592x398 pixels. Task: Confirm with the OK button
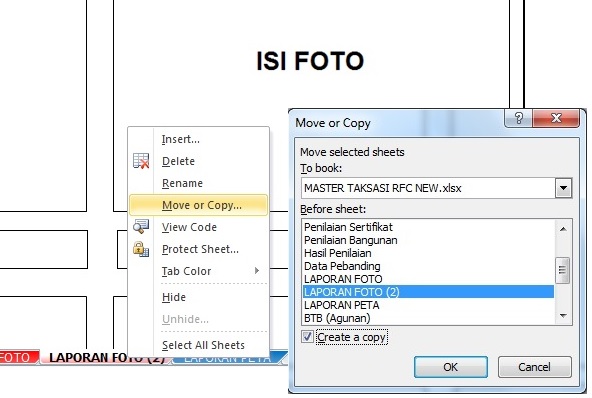pos(450,367)
